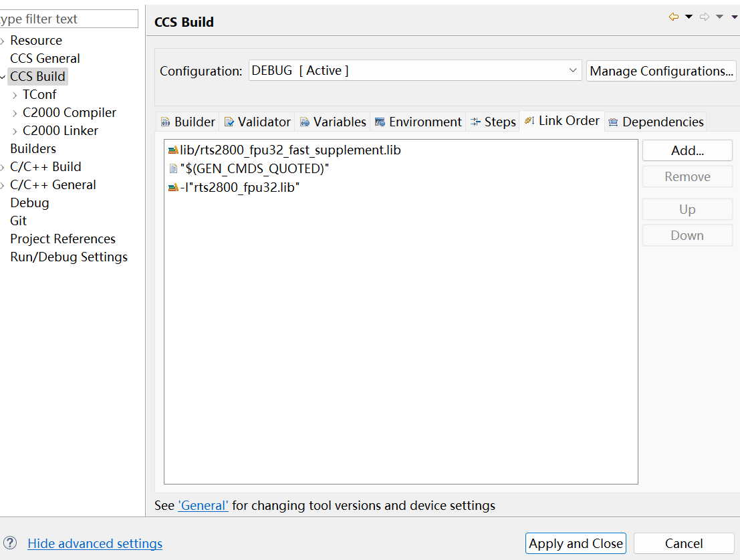This screenshot has height=560, width=740.
Task: Expand the TConf tree node
Action: pos(15,95)
